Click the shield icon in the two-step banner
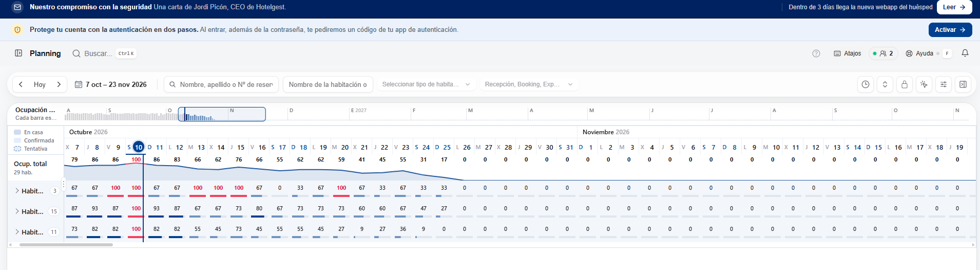The width and height of the screenshot is (980, 270). tap(17, 30)
